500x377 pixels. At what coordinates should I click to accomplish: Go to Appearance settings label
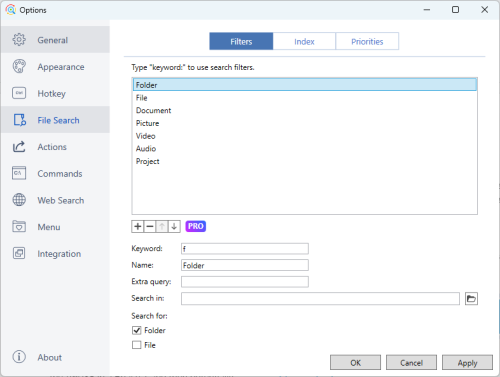click(x=61, y=67)
